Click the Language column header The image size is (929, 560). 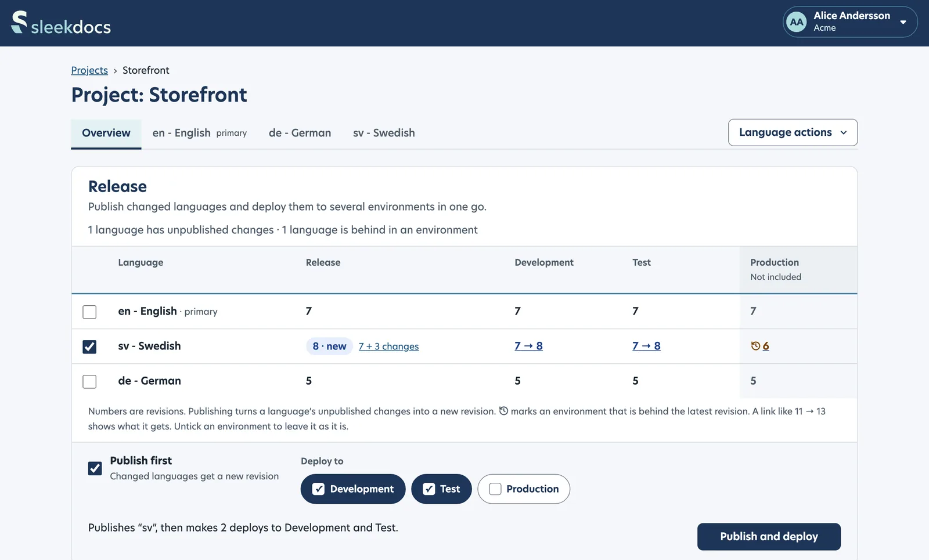tap(141, 262)
